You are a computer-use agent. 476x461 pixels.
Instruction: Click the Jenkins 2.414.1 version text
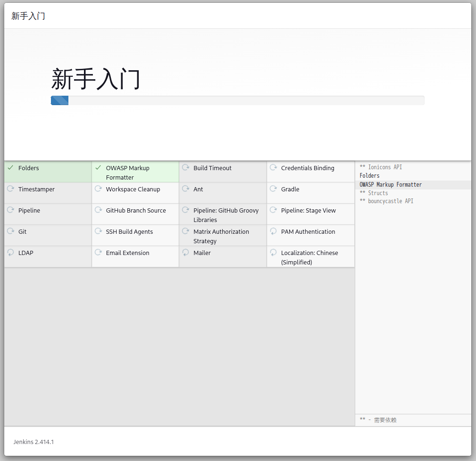pos(33,442)
